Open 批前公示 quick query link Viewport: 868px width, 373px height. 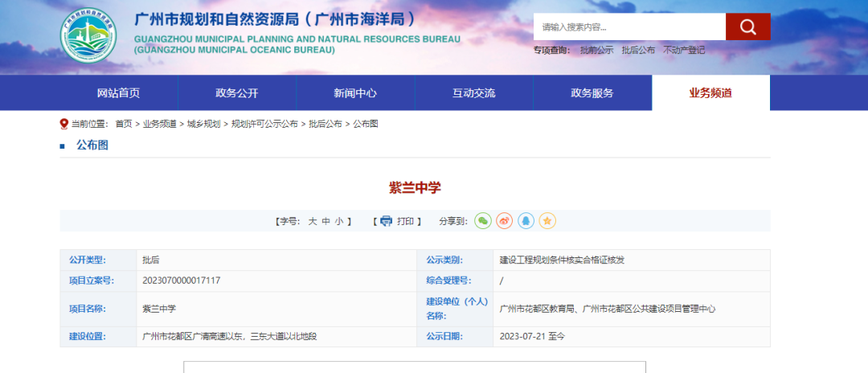[596, 50]
